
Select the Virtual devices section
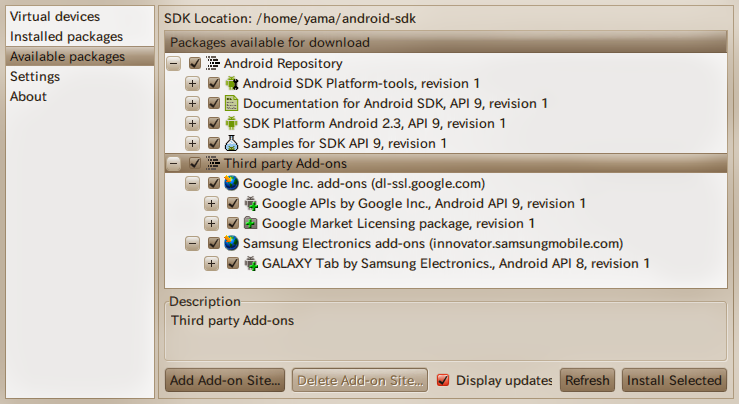[55, 16]
